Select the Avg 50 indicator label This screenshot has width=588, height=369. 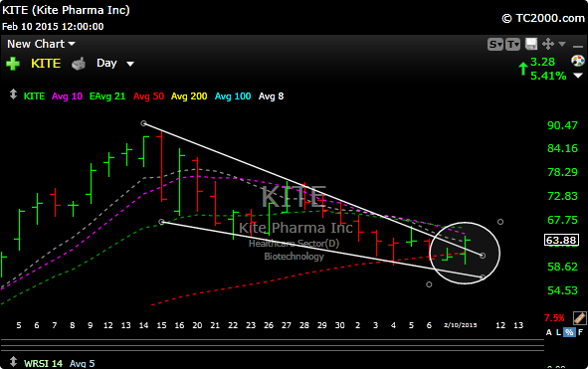coord(148,96)
